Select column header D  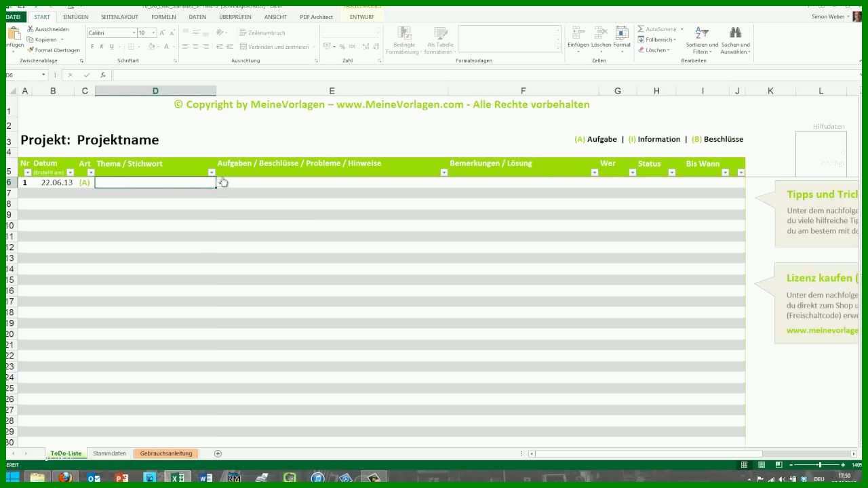155,91
